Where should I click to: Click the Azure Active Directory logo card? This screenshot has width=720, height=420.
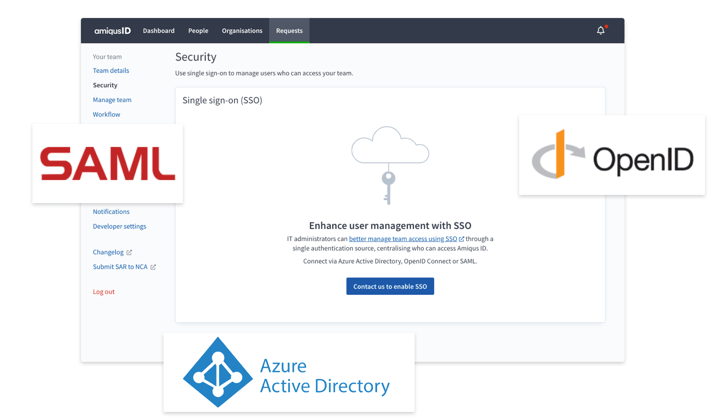(x=289, y=373)
